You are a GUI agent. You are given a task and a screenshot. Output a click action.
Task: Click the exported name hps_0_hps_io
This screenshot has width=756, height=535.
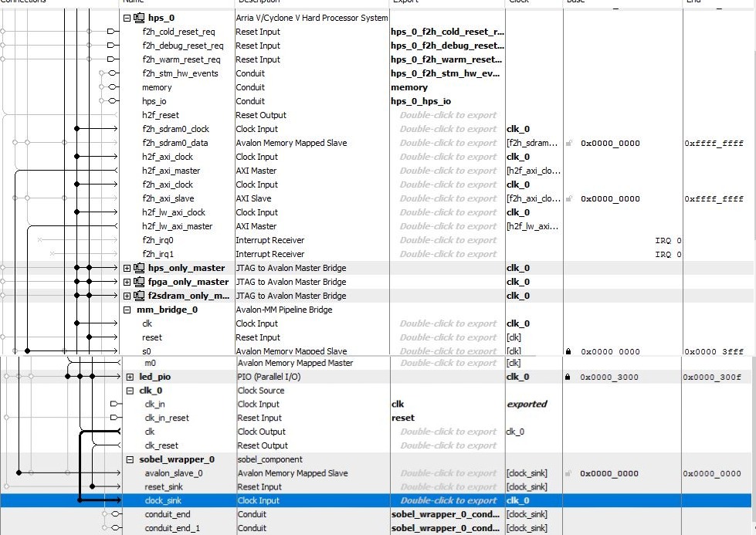click(x=421, y=101)
